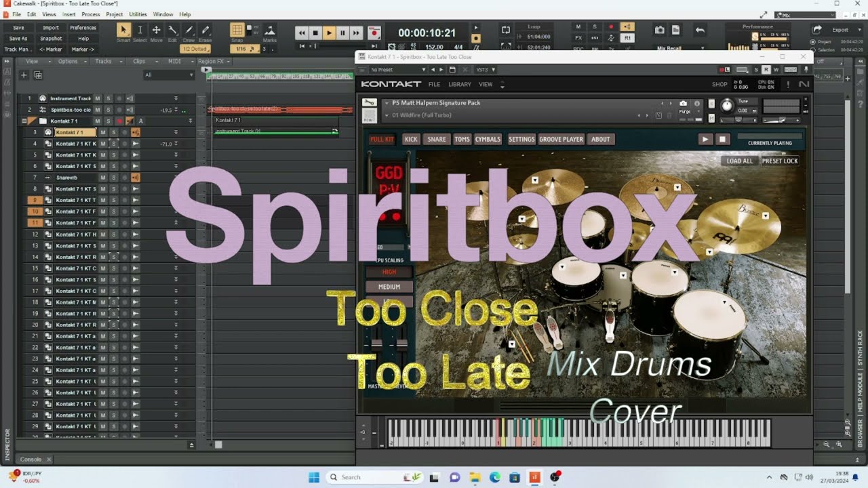Viewport: 868px width, 488px height.
Task: Click the Rewind transport button
Action: pyautogui.click(x=302, y=33)
